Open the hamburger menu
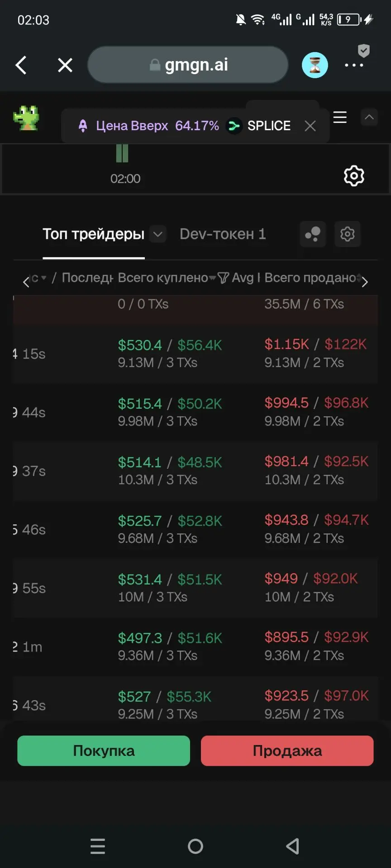The width and height of the screenshot is (391, 868). coord(340,118)
